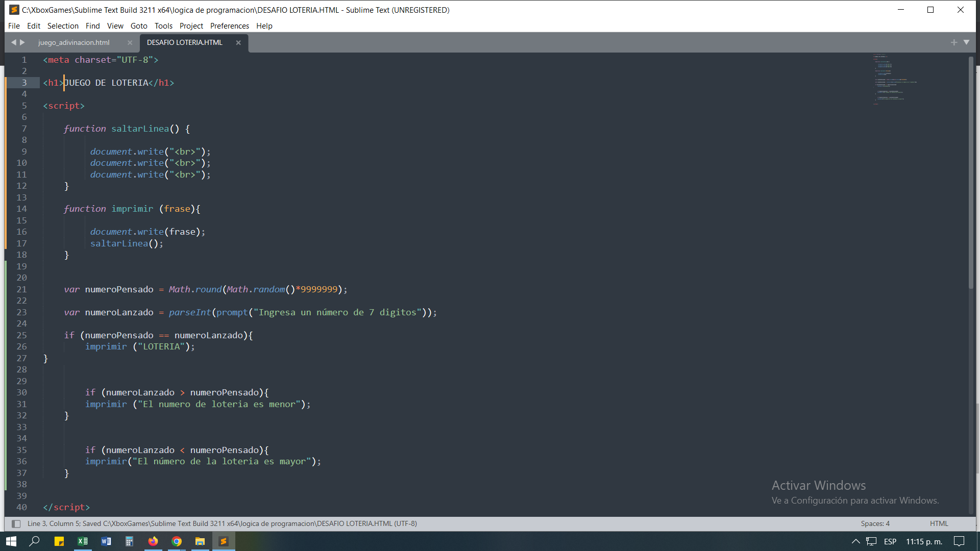Open the Edit menu
Screen dimensions: 980x551
pos(34,26)
